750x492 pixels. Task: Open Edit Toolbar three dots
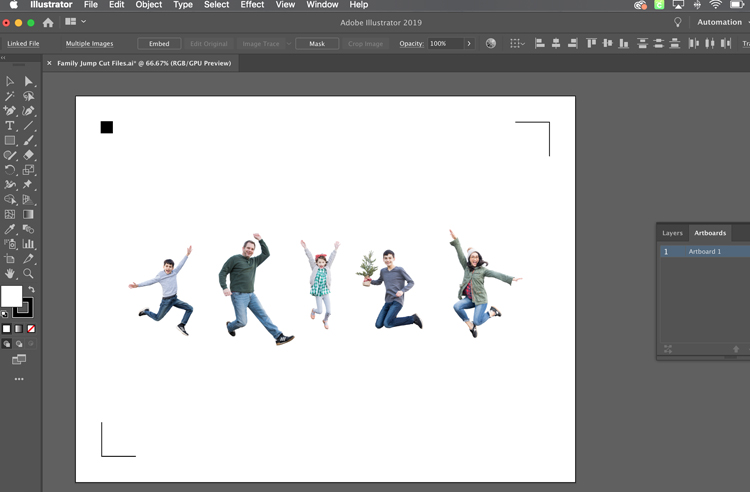[19, 379]
